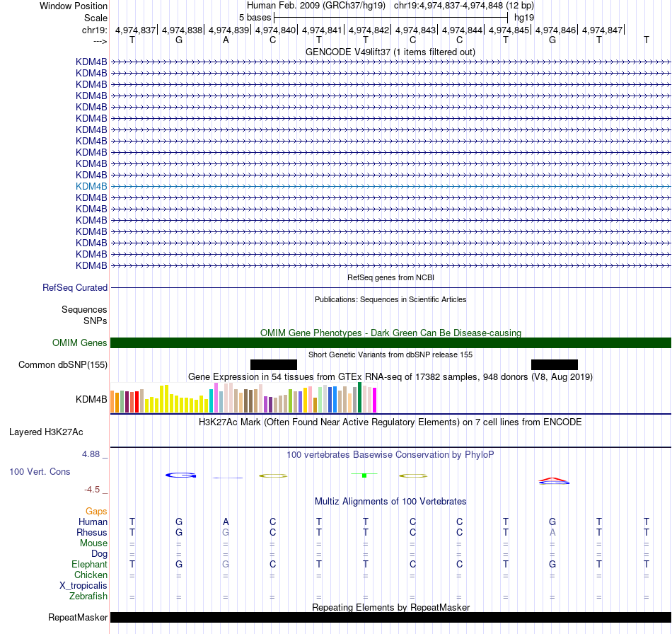Click the left black dbSNP variant block
672x634 pixels.
click(x=274, y=365)
